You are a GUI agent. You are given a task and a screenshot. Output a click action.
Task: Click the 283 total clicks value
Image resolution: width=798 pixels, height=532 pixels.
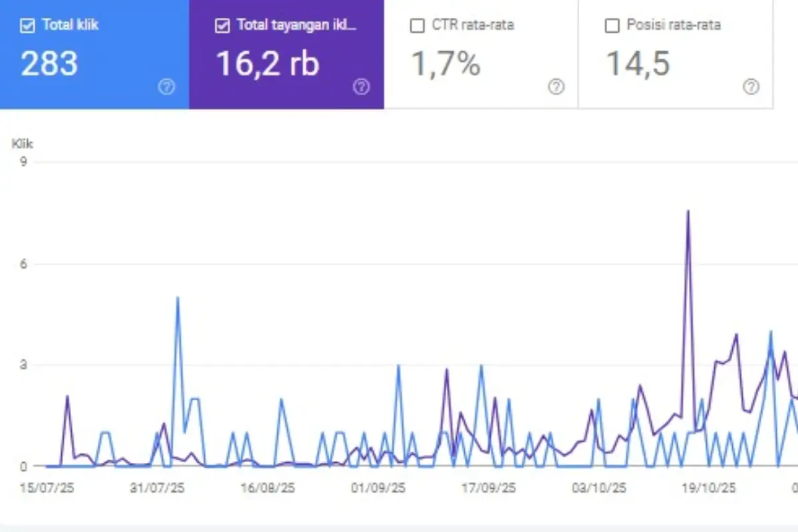(49, 64)
